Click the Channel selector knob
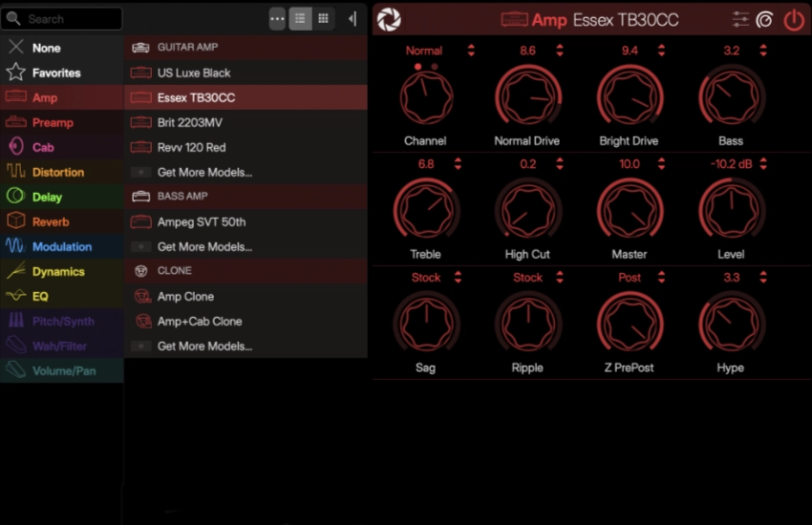This screenshot has width=812, height=525. pos(426,97)
